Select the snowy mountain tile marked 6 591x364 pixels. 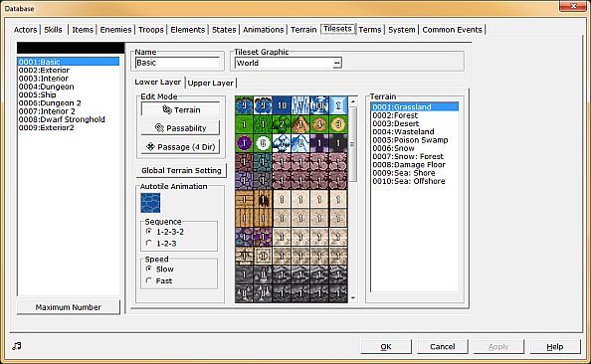click(x=300, y=143)
